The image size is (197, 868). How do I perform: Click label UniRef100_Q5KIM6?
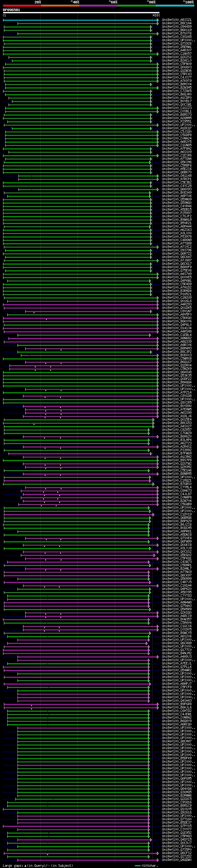click(x=176, y=162)
